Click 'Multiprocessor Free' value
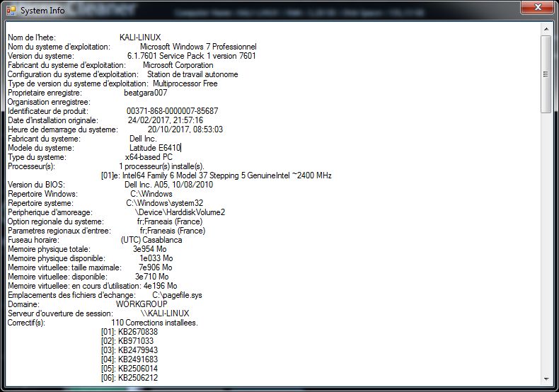Viewport: 559px width, 392px height. click(185, 83)
